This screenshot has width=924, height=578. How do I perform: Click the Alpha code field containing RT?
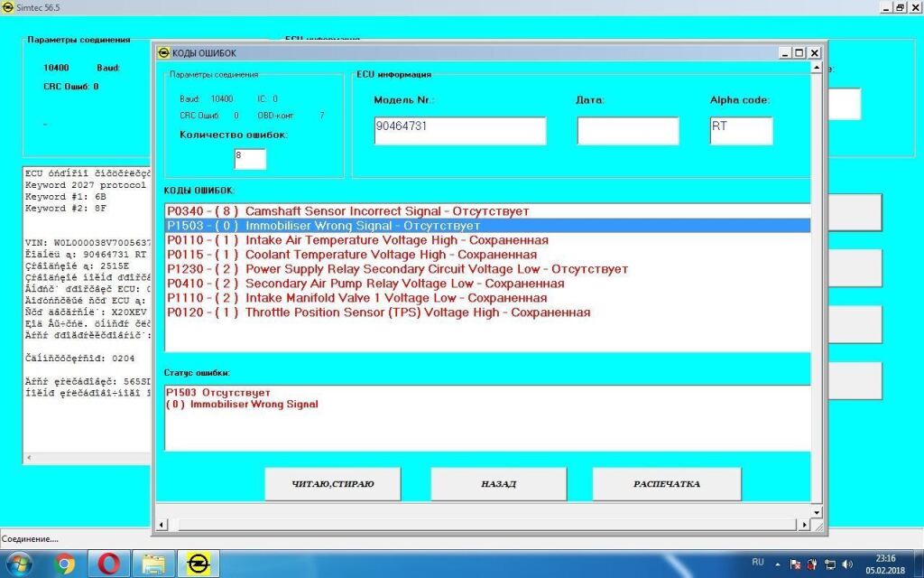(x=741, y=131)
